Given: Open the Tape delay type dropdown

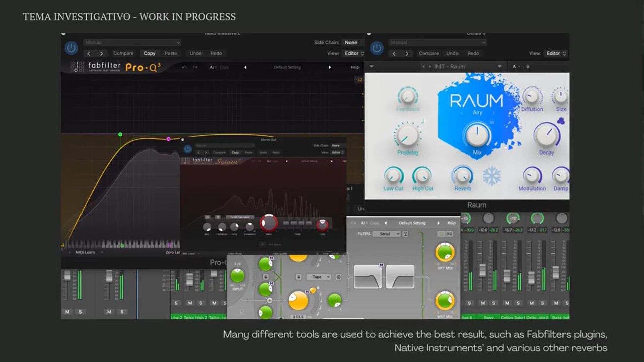Looking at the screenshot, I should pos(319,277).
